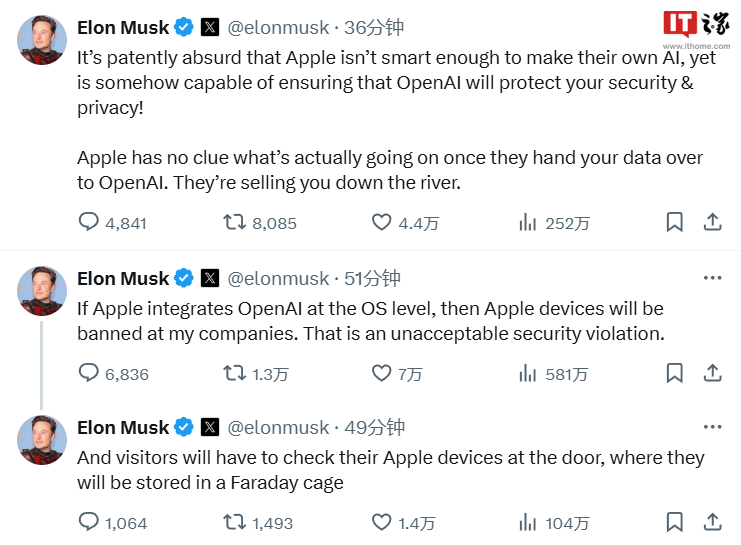Reply to the tweet with 1,064 comments
The width and height of the screenshot is (741, 545).
click(x=89, y=522)
